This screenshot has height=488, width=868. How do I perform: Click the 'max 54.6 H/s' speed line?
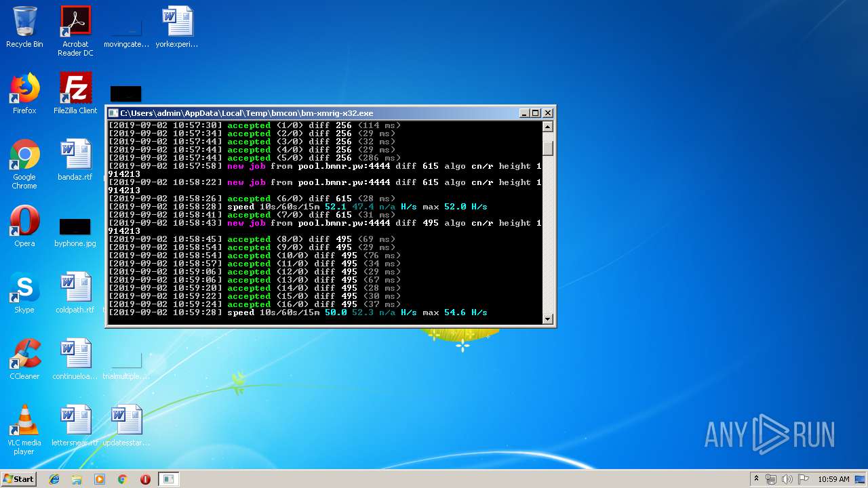[x=298, y=312]
